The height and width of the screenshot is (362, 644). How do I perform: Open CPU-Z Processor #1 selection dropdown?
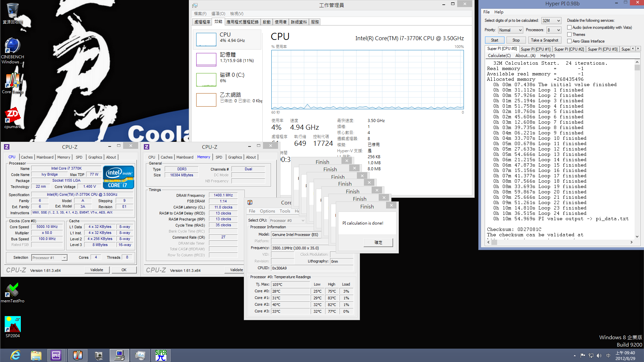(49, 258)
